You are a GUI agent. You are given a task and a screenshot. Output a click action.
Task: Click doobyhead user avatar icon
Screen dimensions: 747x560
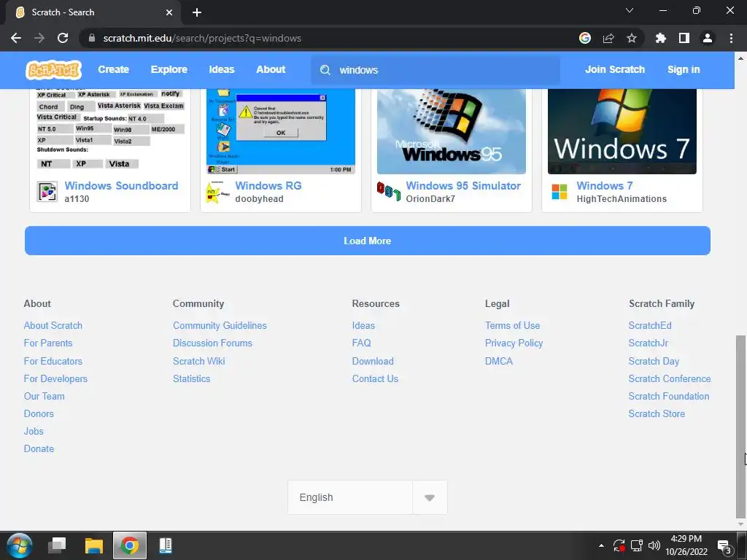coord(217,192)
